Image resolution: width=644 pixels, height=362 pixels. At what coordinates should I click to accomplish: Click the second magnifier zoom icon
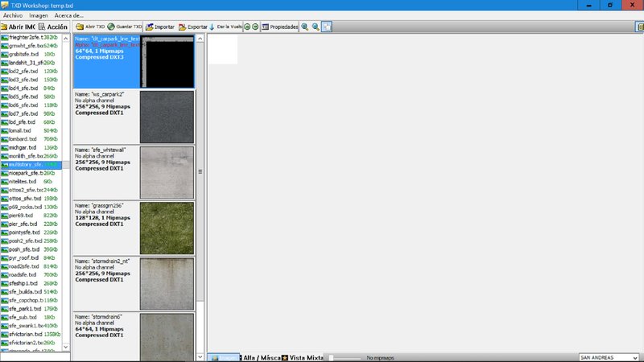[316, 27]
